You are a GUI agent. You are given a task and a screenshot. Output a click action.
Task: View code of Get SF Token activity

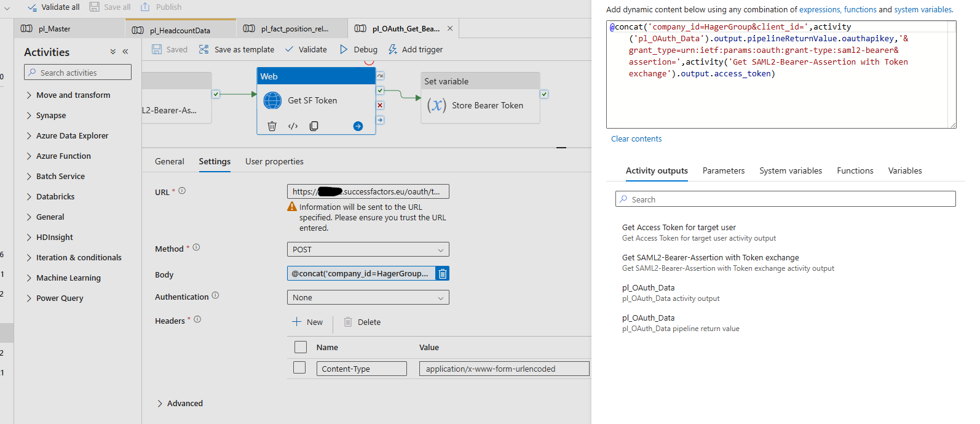click(x=293, y=126)
